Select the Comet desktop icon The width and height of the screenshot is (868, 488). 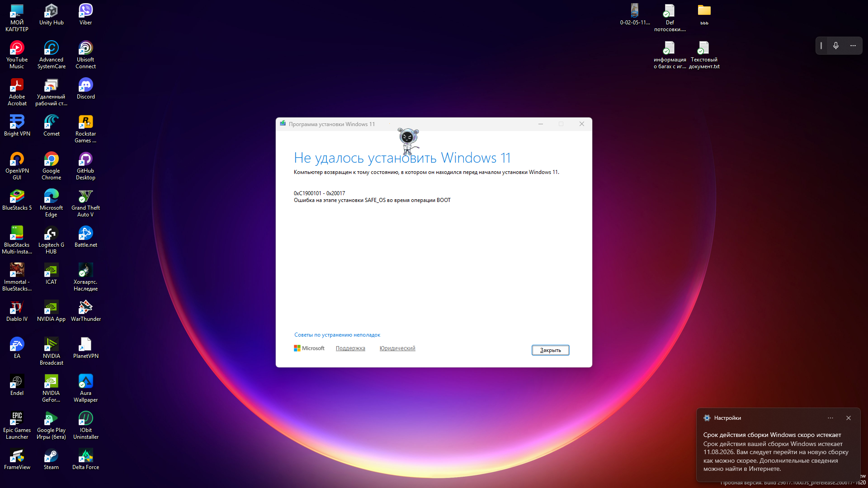point(51,126)
